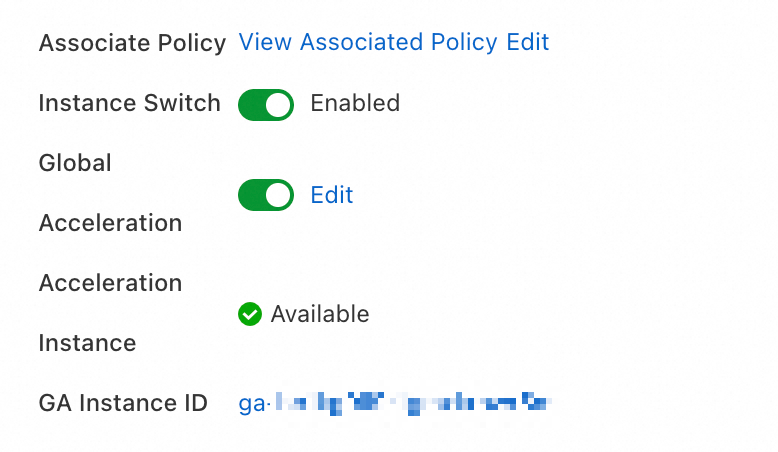Click the Acceleration Instance field label

110,313
